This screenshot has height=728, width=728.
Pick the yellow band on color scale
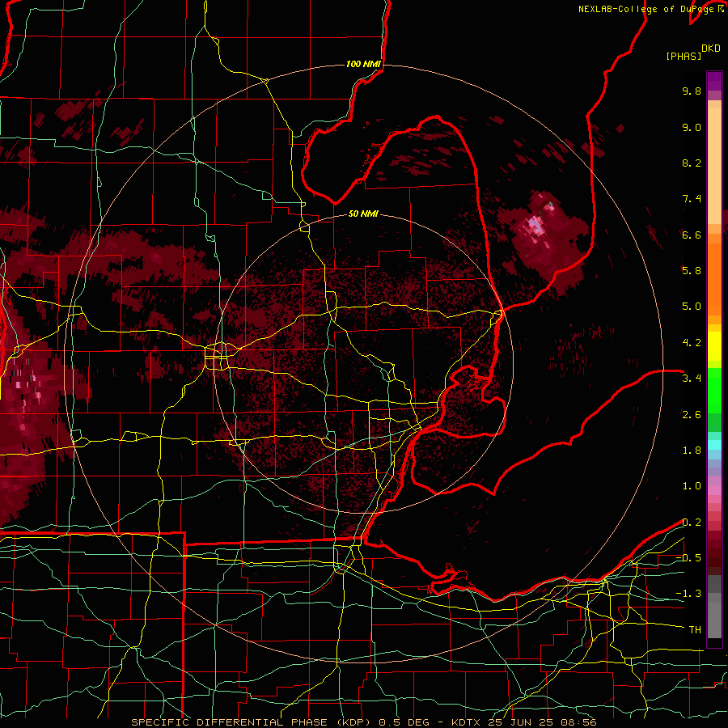[714, 346]
